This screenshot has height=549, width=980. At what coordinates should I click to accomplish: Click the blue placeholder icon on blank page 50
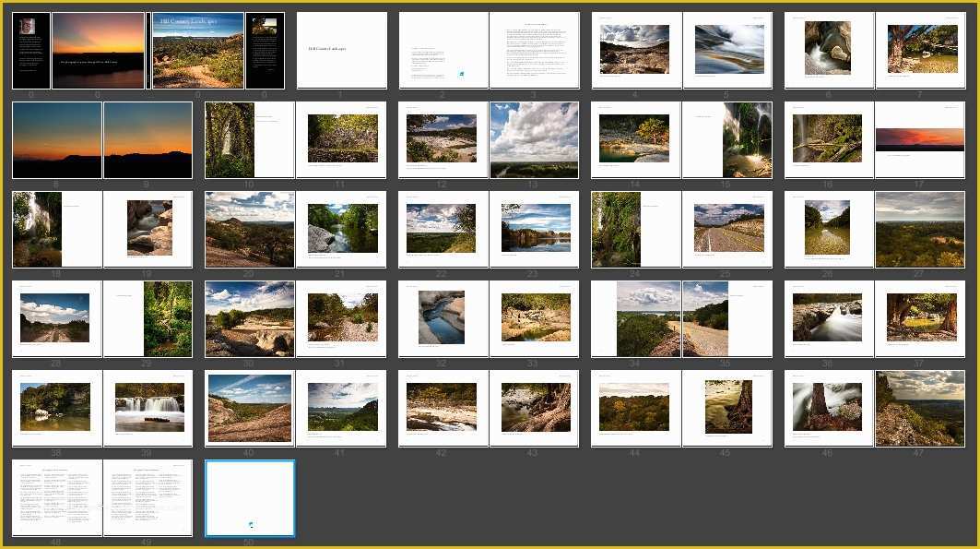click(x=251, y=524)
